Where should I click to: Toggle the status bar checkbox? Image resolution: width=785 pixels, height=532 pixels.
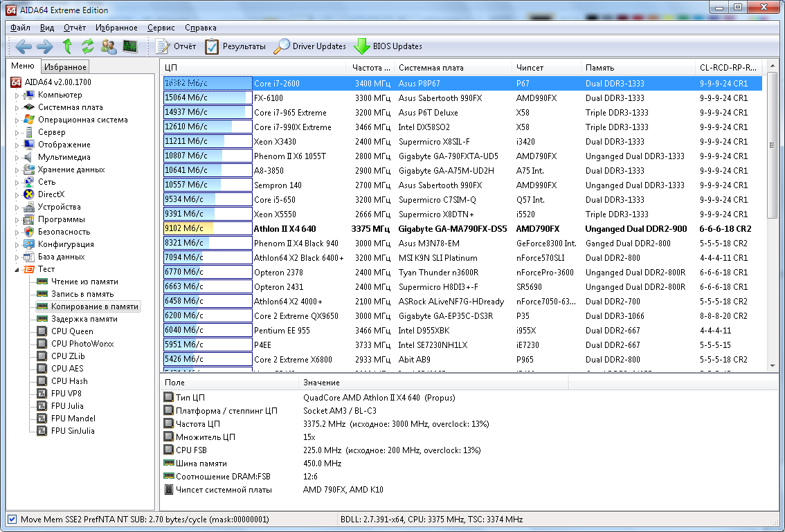pos(12,520)
